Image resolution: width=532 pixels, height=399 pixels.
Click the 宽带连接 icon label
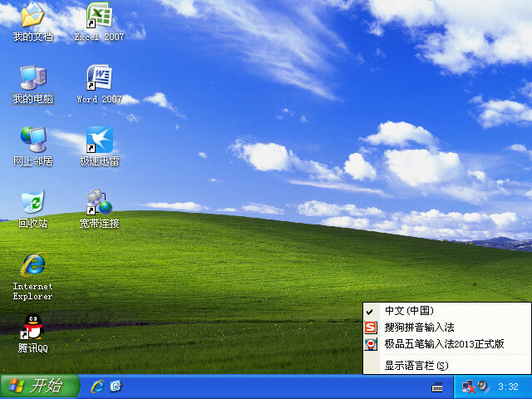(100, 224)
